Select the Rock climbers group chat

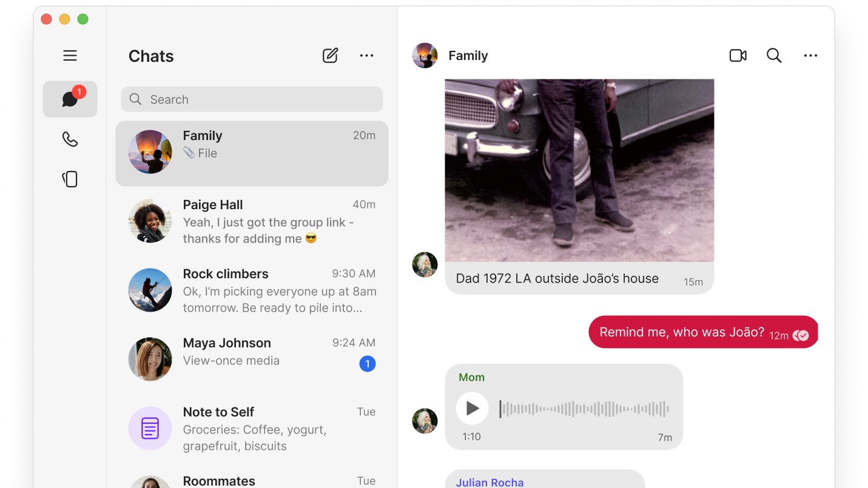(x=252, y=291)
